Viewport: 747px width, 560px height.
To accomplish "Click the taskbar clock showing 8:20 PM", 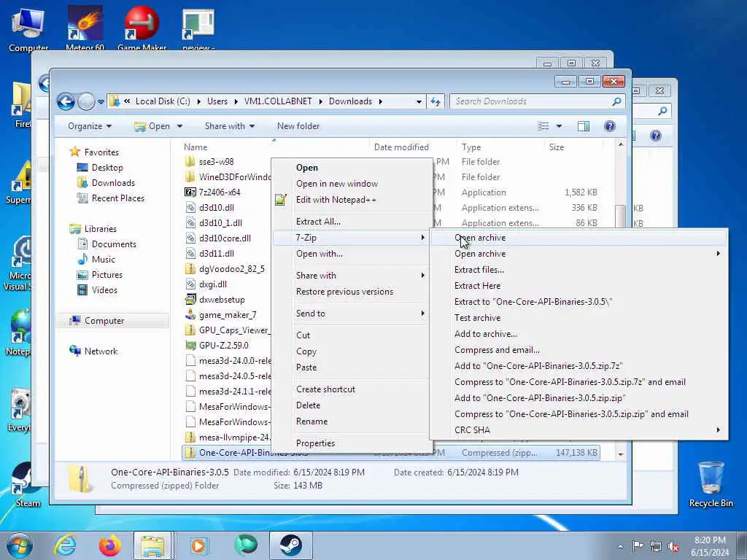I will click(710, 546).
